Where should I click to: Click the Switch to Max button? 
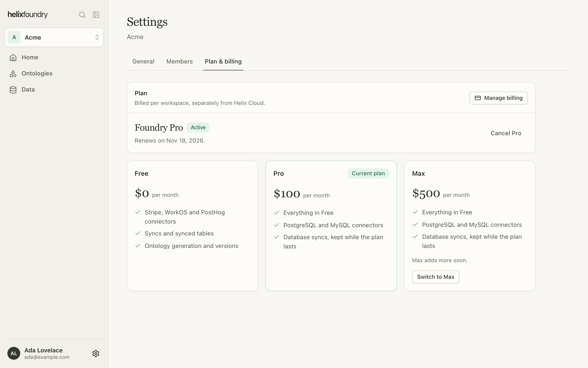point(435,277)
